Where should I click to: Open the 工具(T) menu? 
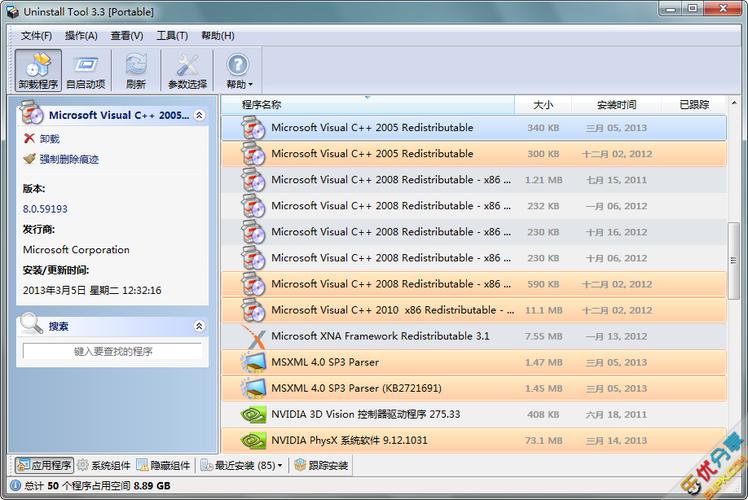click(x=172, y=36)
